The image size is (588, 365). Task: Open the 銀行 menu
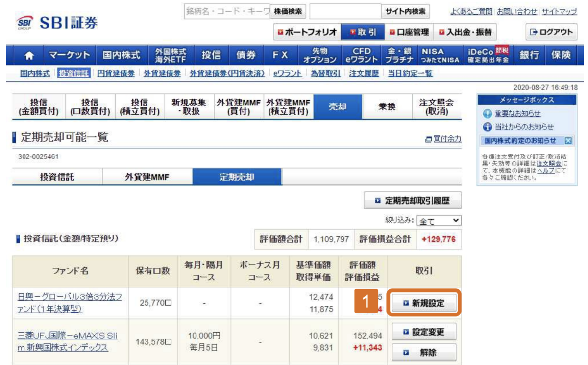pyautogui.click(x=530, y=55)
